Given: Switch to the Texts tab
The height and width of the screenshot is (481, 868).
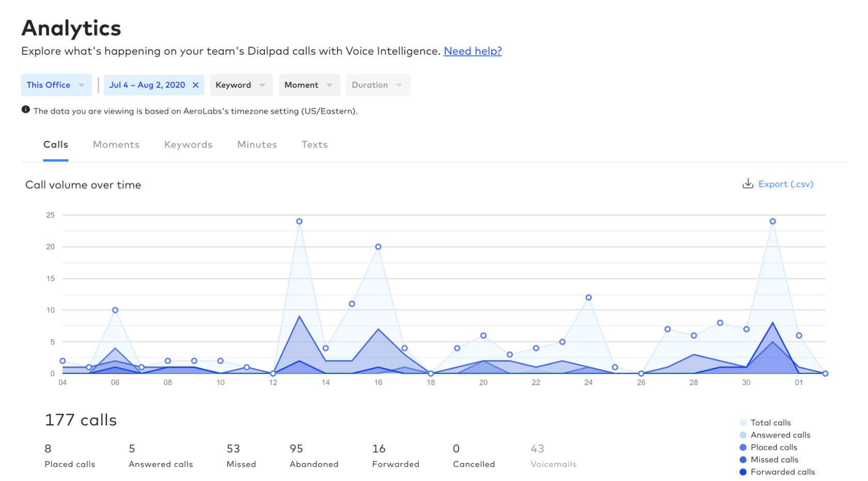Looking at the screenshot, I should (x=315, y=145).
